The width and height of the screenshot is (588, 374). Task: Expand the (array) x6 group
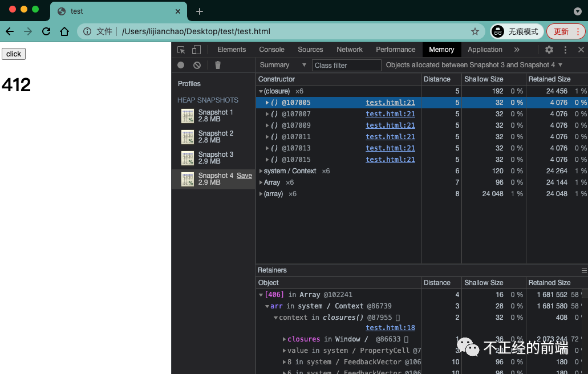tap(261, 194)
